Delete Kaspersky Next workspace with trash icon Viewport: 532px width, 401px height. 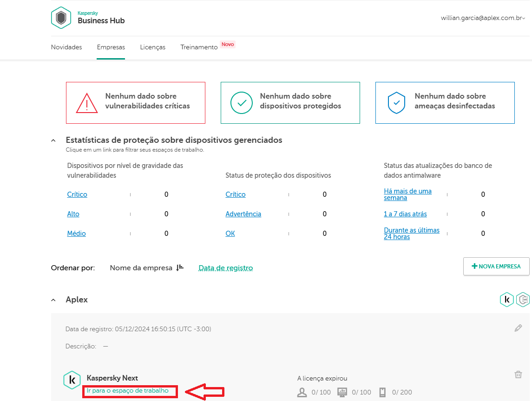518,374
